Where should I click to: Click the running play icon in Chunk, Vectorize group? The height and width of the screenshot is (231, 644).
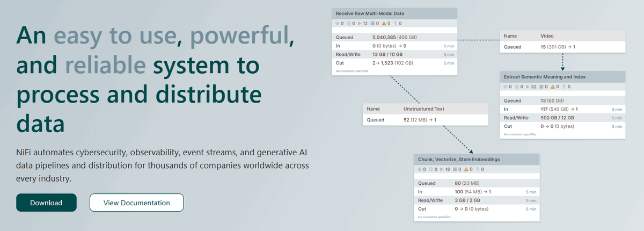441,169
